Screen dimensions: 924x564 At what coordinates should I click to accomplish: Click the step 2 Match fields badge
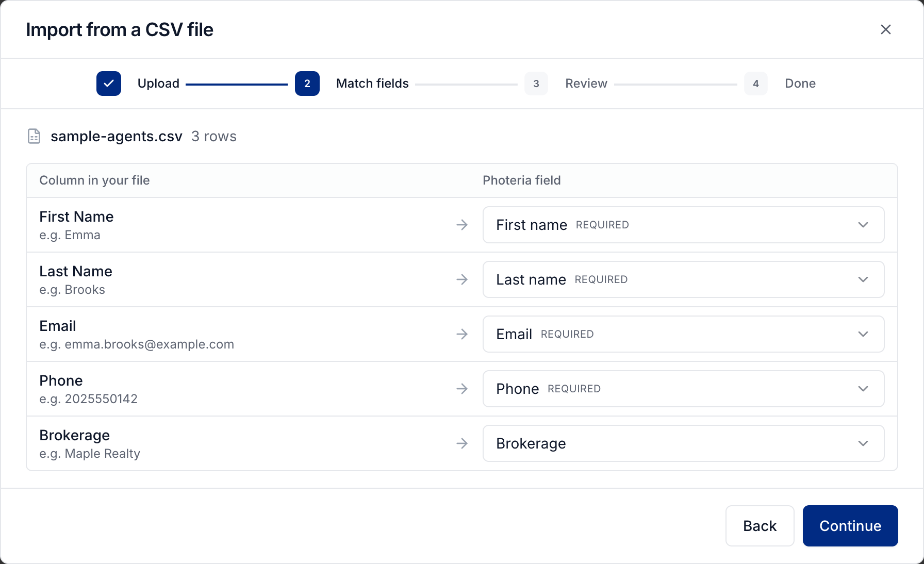tap(307, 84)
